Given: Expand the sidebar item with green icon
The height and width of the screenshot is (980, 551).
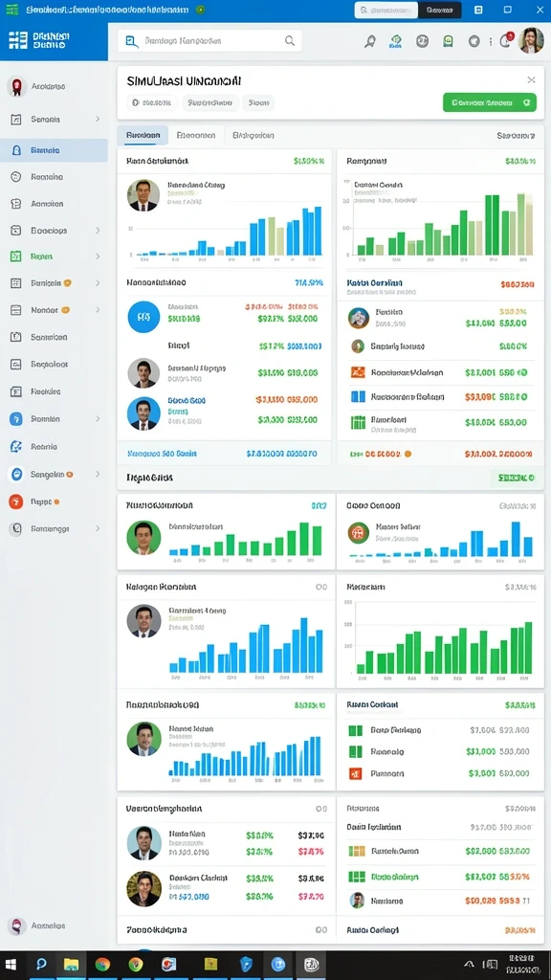Looking at the screenshot, I should click(x=98, y=256).
